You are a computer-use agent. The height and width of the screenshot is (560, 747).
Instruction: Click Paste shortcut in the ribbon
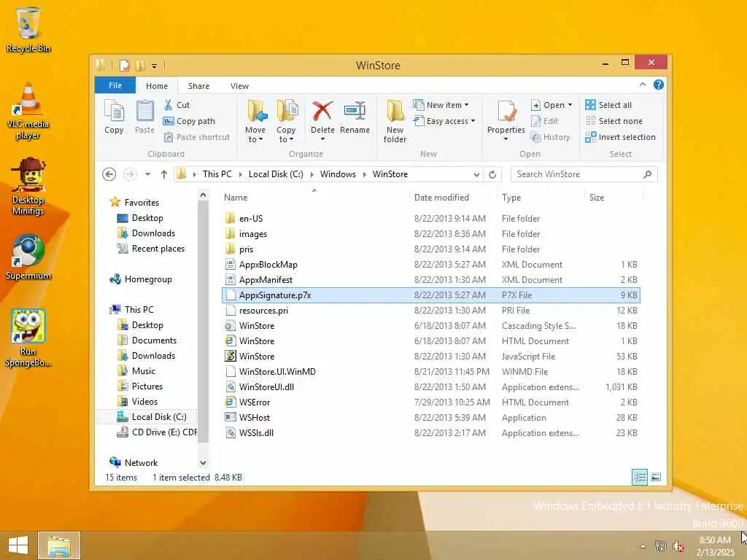point(197,137)
